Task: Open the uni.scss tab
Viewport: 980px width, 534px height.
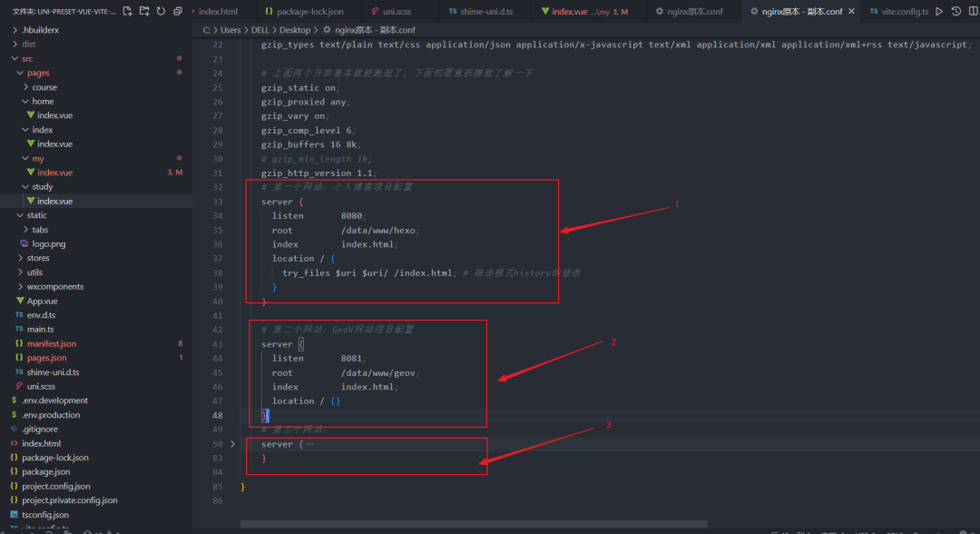Action: (x=397, y=12)
